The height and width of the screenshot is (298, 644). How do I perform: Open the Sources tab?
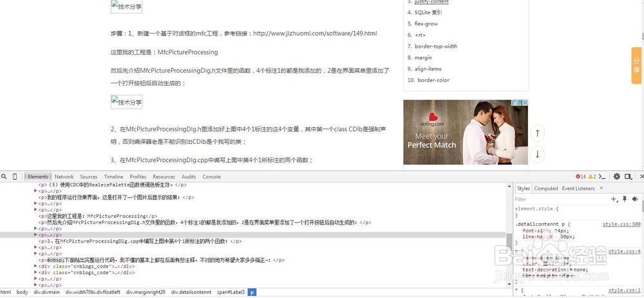coord(89,177)
